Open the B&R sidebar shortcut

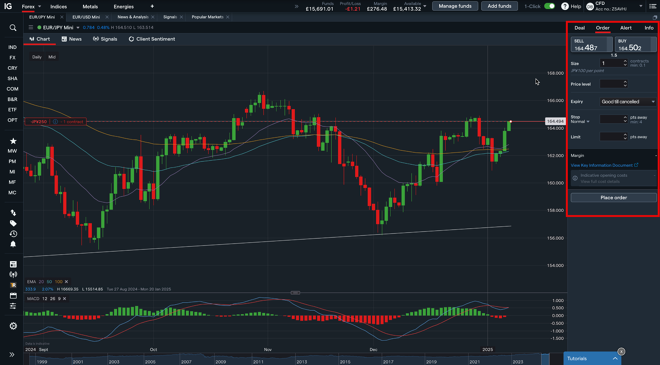coord(13,99)
